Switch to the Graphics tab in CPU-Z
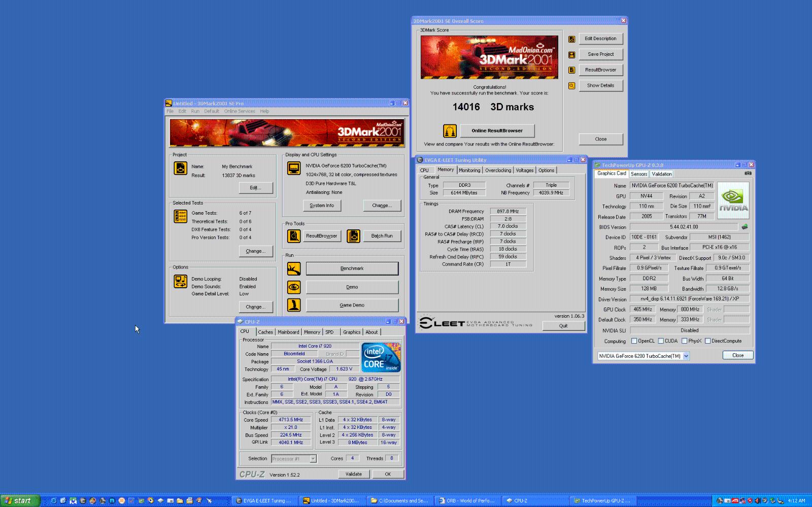812x507 pixels. pos(351,332)
